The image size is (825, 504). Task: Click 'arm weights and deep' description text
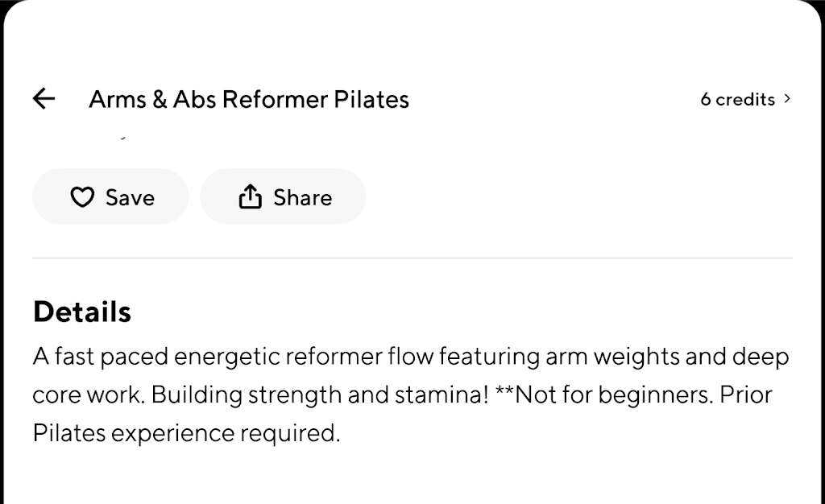[667, 356]
